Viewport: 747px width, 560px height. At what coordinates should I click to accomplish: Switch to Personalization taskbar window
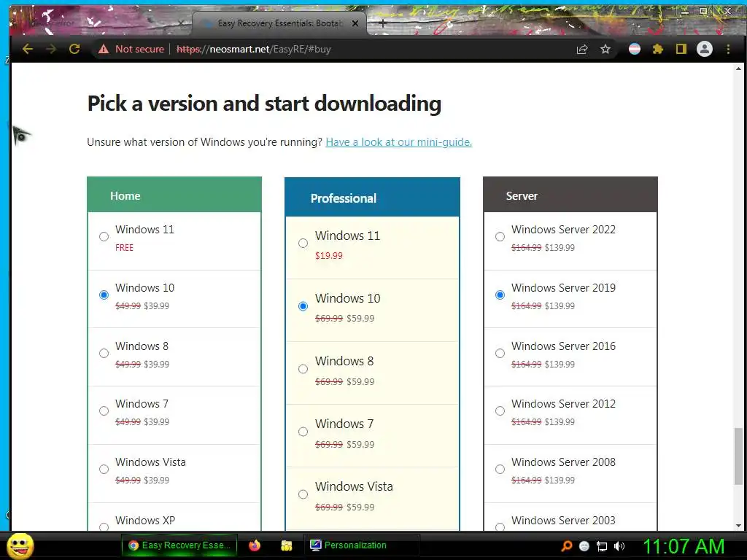[x=362, y=545]
